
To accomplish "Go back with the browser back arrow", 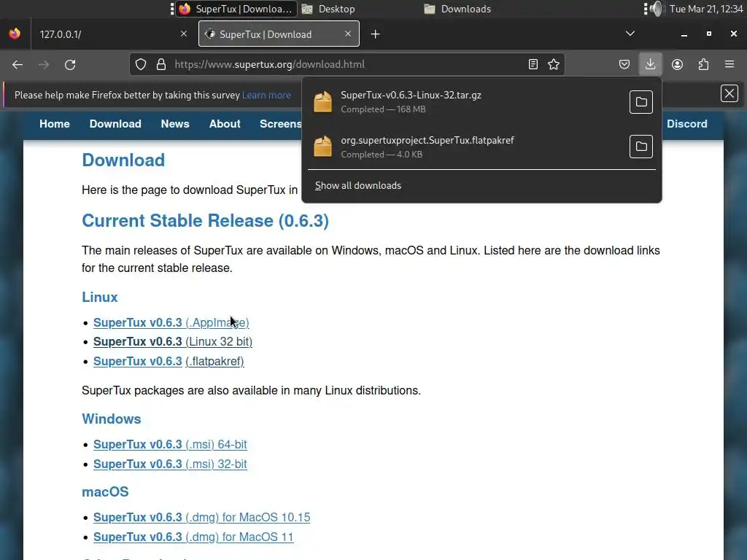I will pos(18,64).
